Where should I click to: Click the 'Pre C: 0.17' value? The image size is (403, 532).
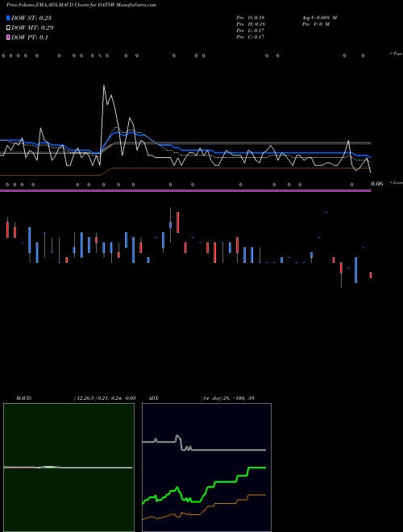pos(251,37)
